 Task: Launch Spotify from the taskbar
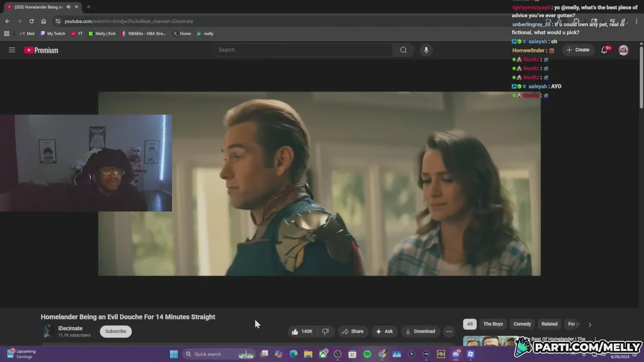tap(367, 354)
